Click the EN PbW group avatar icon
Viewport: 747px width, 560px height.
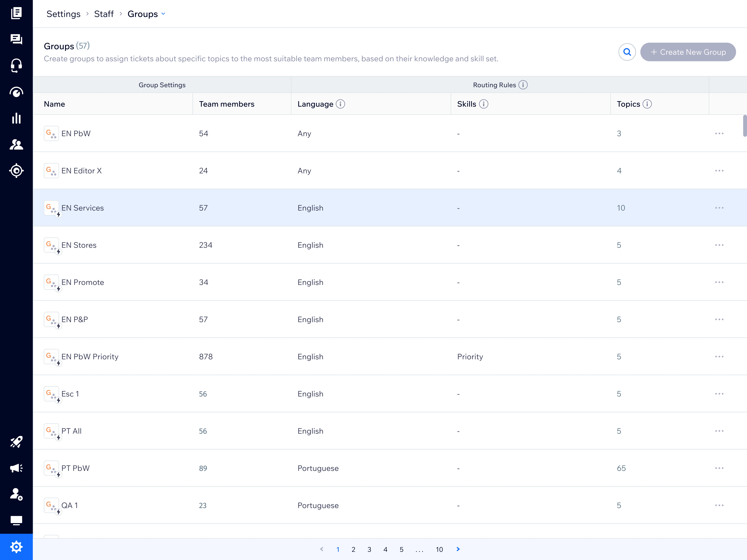[51, 133]
